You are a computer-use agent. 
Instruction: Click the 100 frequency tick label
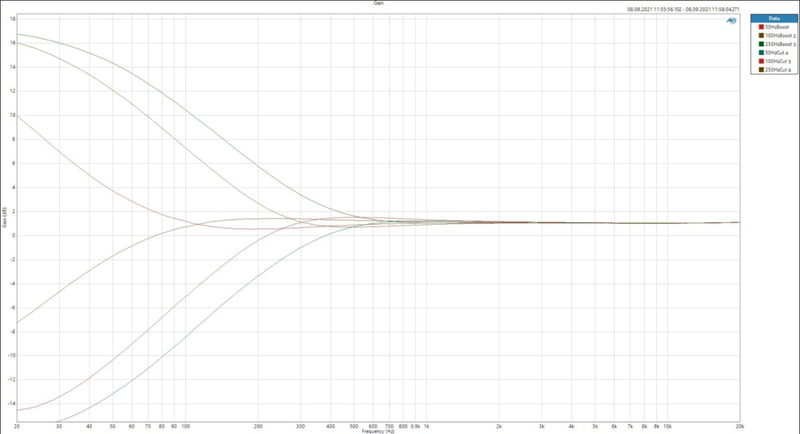tap(186, 426)
